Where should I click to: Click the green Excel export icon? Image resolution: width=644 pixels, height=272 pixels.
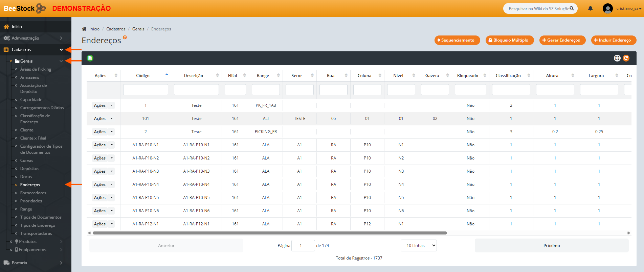tap(90, 58)
